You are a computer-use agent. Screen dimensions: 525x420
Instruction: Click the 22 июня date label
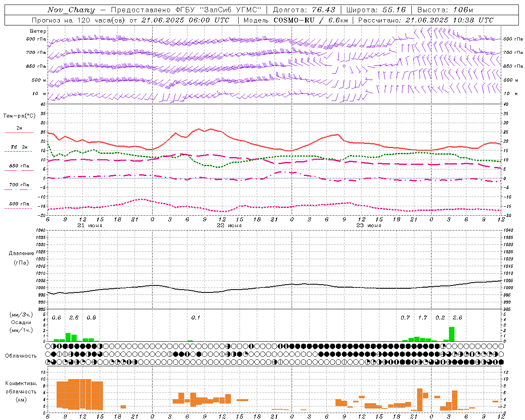(x=229, y=226)
